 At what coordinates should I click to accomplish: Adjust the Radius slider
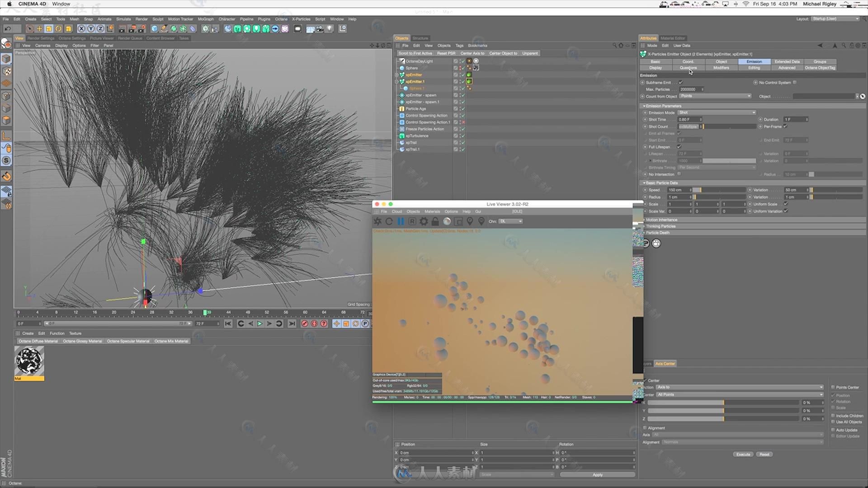pyautogui.click(x=719, y=197)
